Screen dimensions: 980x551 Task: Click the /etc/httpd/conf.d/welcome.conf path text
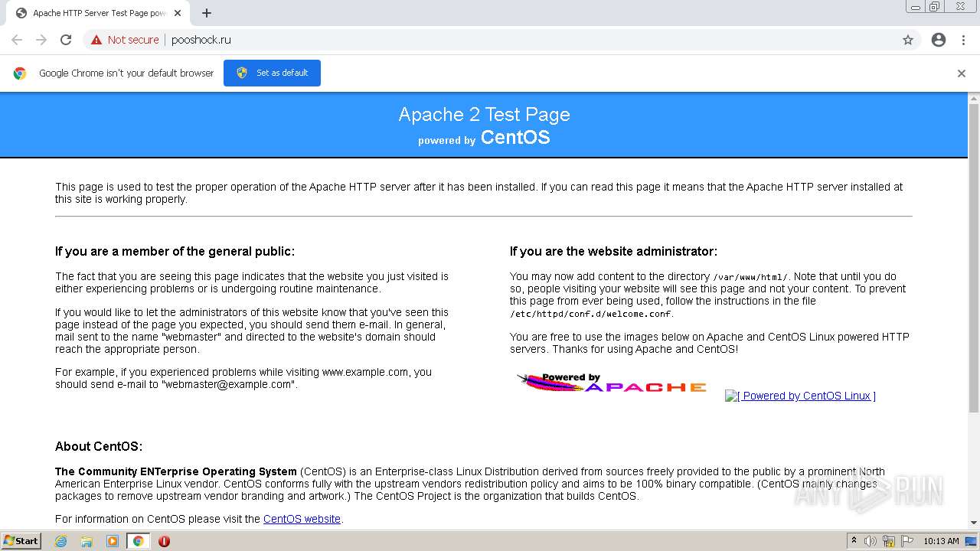[x=591, y=314]
